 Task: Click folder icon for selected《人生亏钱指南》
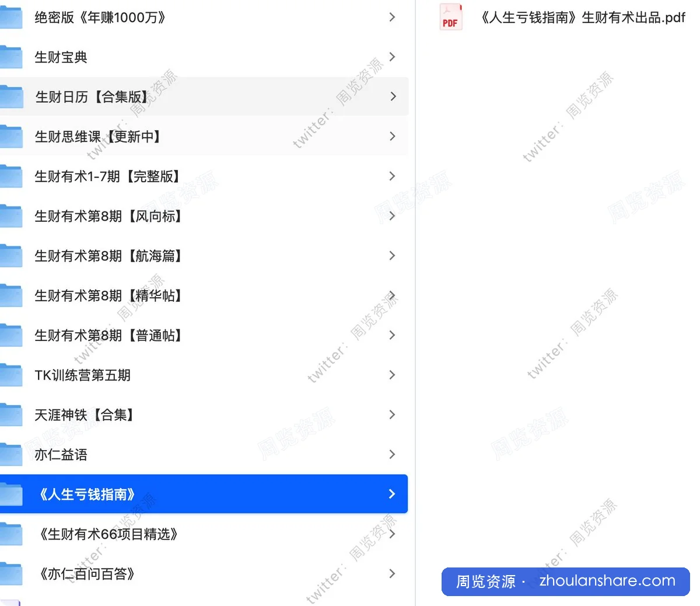(11, 494)
